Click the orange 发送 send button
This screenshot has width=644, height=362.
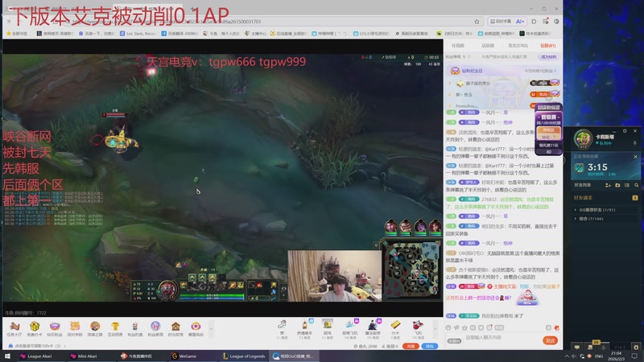click(x=551, y=340)
